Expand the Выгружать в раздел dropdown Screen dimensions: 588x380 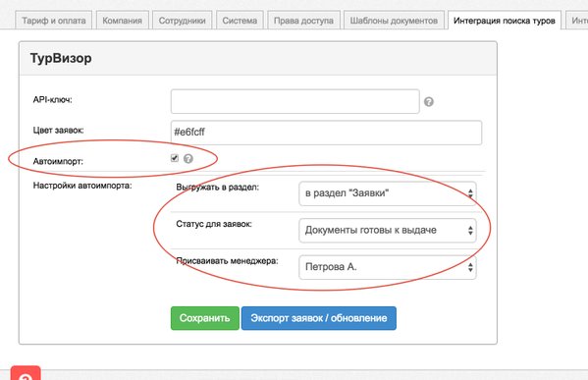(388, 193)
